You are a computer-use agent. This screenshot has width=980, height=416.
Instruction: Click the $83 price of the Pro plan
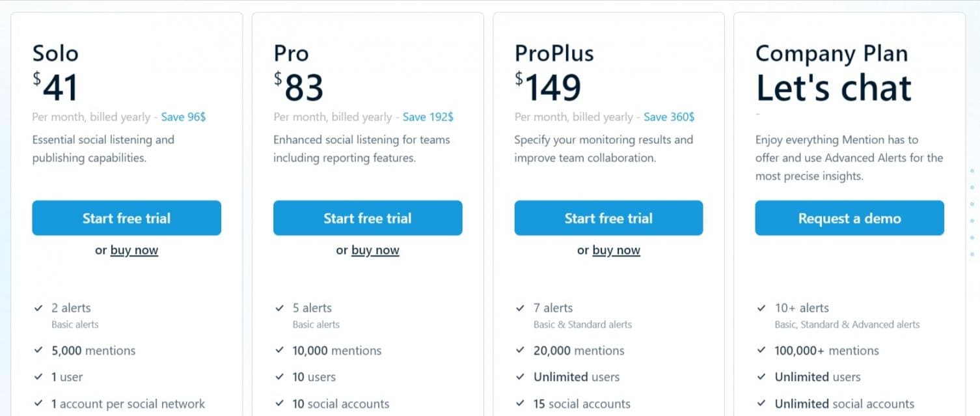click(x=299, y=87)
